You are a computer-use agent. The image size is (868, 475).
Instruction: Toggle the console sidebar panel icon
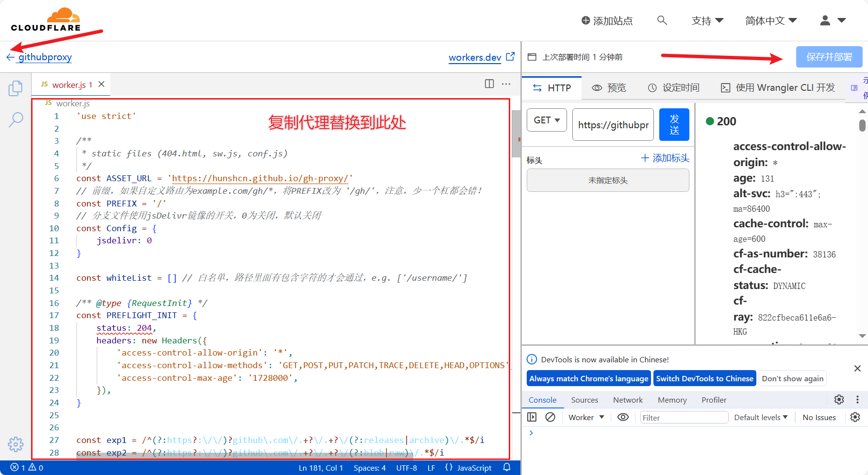point(532,417)
